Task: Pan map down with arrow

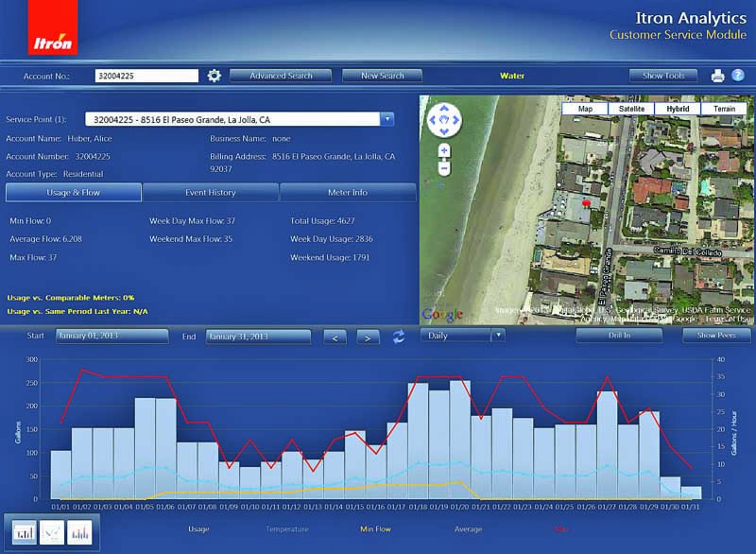Action: pyautogui.click(x=444, y=131)
